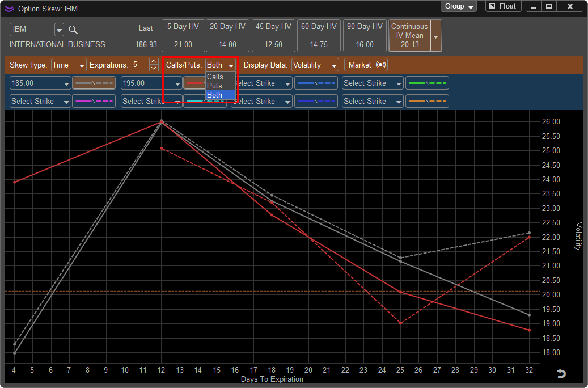Click the Expirations number field
Image resolution: width=588 pixels, height=388 pixels.
[139, 65]
